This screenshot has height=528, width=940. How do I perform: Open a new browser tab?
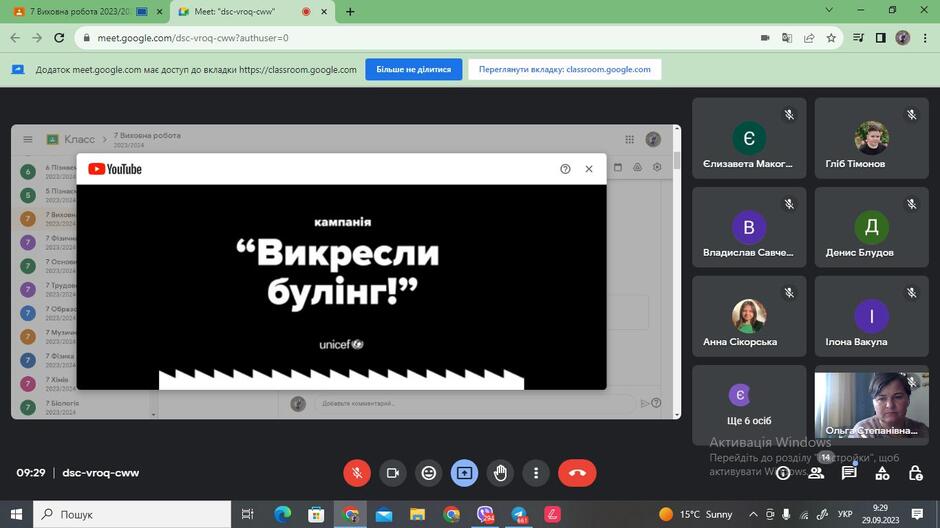(x=350, y=11)
